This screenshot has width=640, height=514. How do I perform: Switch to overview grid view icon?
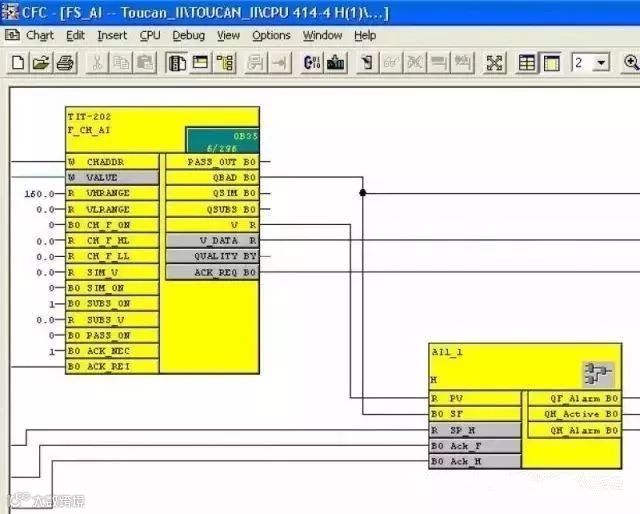click(527, 63)
